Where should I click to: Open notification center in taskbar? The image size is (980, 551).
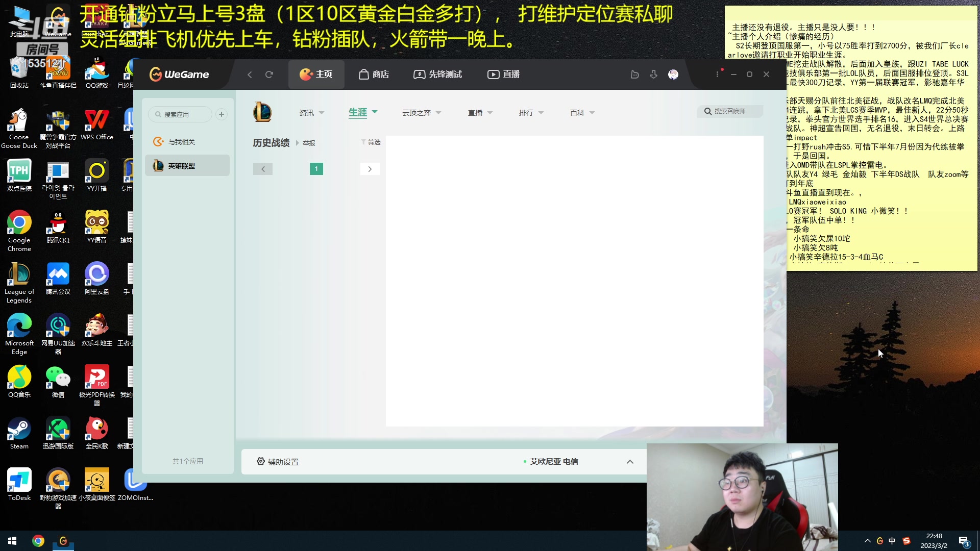click(x=964, y=541)
